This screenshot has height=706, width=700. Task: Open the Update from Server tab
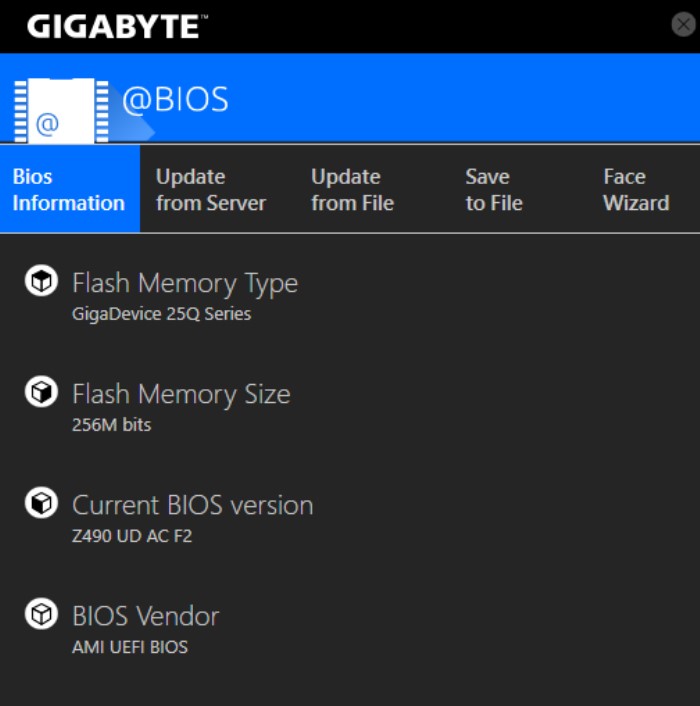tap(211, 190)
